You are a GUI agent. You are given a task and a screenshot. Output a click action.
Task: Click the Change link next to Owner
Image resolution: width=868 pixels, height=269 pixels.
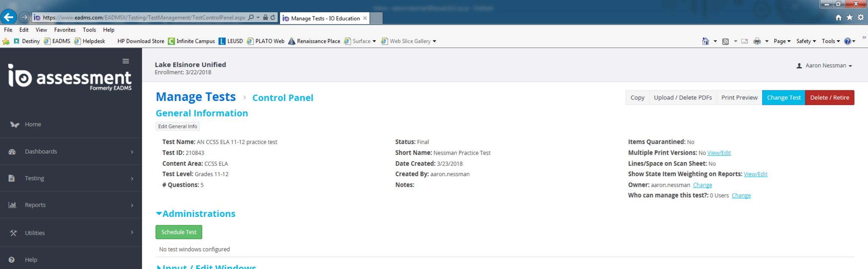click(702, 185)
